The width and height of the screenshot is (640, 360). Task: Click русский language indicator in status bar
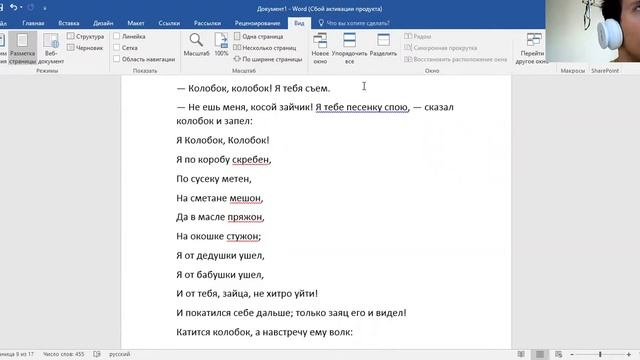tap(120, 354)
